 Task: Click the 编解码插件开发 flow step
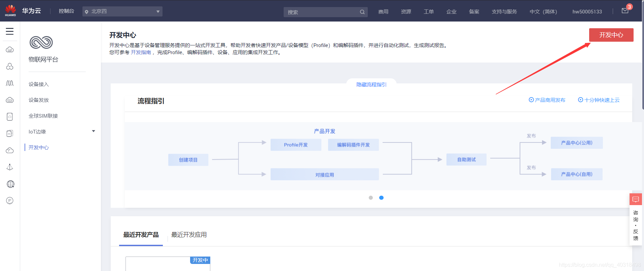pos(353,145)
